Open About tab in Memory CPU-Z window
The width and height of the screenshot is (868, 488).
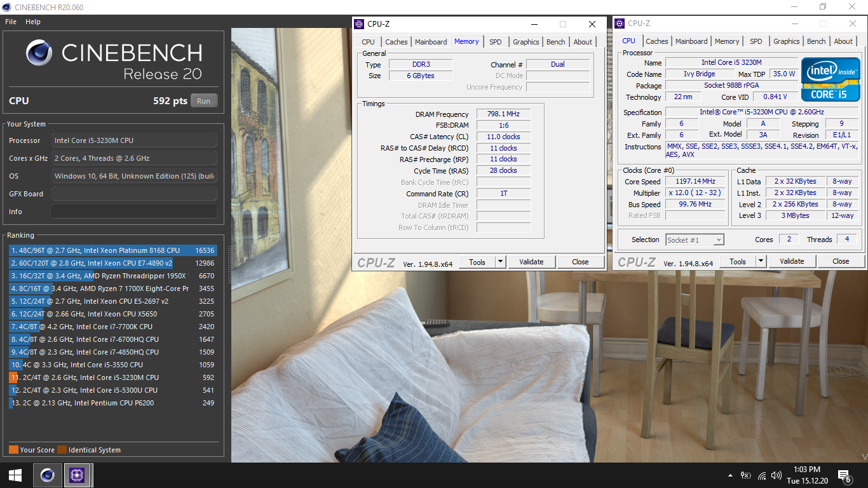[x=583, y=42]
